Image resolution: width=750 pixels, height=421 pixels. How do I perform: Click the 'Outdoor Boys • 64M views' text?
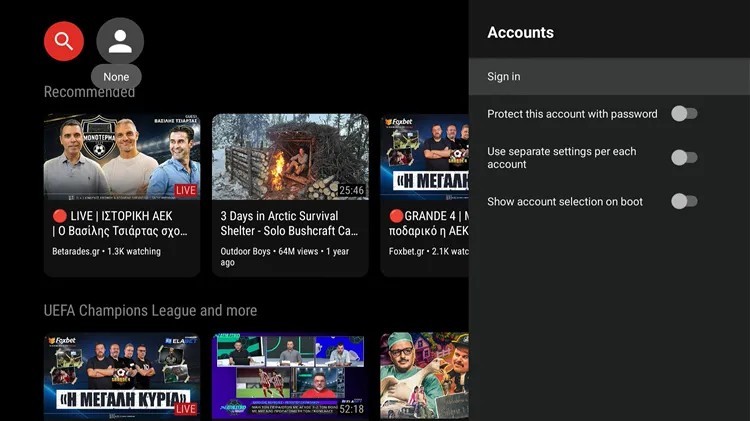[285, 256]
